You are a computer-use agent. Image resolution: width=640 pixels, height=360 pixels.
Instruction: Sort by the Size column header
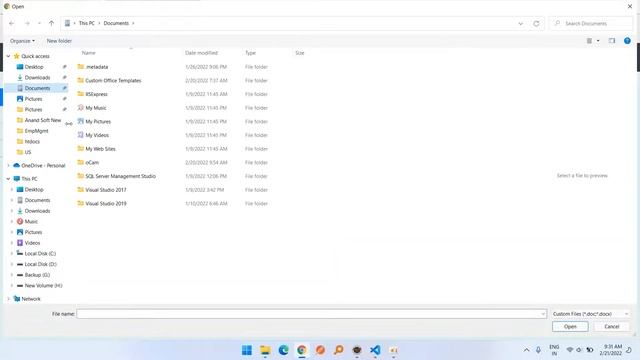click(x=300, y=53)
